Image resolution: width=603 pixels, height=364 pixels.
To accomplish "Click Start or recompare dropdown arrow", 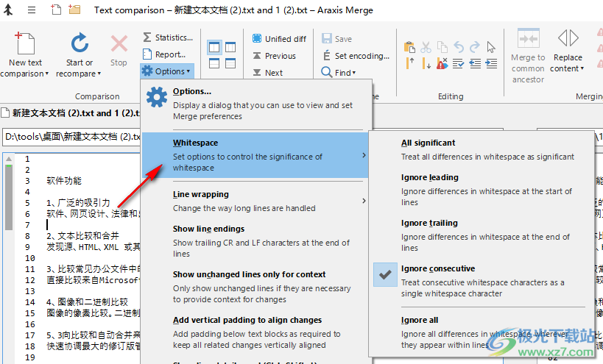I will click(x=99, y=74).
